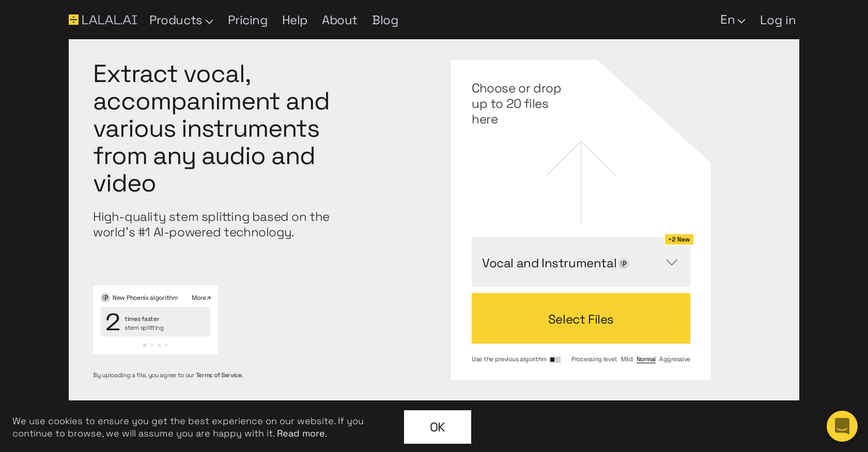Click the LALAL.AI logo icon
The width and height of the screenshot is (868, 452).
pos(72,19)
